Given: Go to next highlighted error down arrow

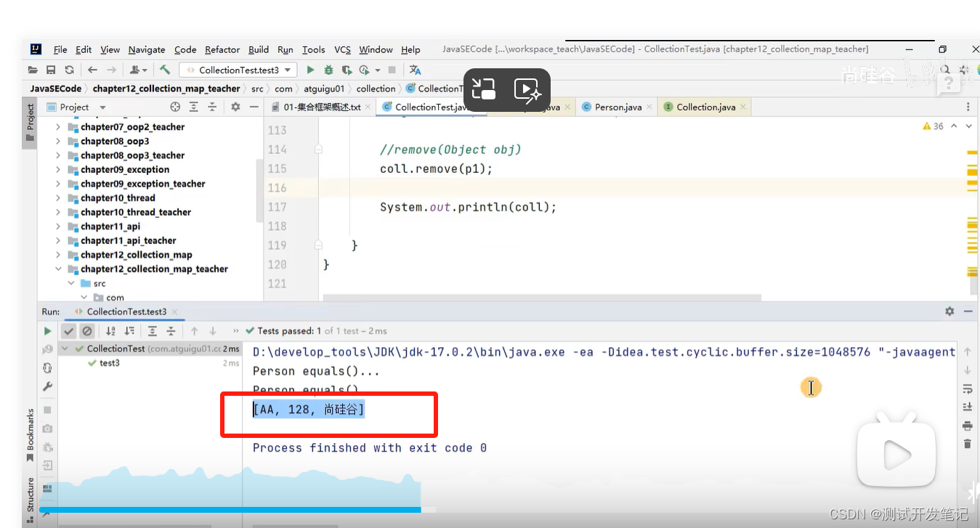Looking at the screenshot, I should point(969,126).
